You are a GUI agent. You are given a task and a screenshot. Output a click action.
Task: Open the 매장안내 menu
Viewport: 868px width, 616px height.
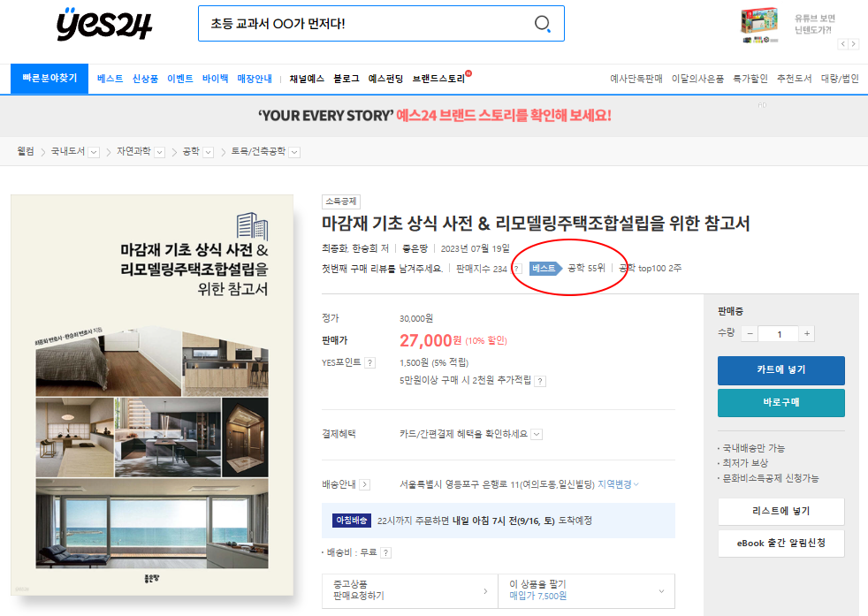tap(255, 79)
